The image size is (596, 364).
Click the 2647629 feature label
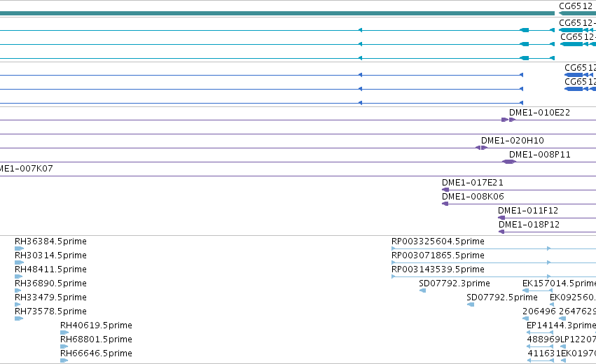pyautogui.click(x=577, y=311)
